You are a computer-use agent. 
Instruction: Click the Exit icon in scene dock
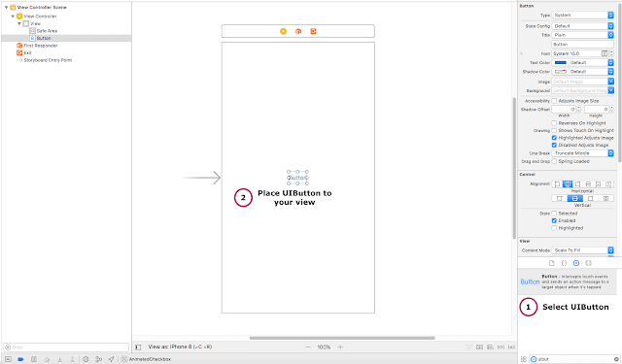tap(313, 31)
